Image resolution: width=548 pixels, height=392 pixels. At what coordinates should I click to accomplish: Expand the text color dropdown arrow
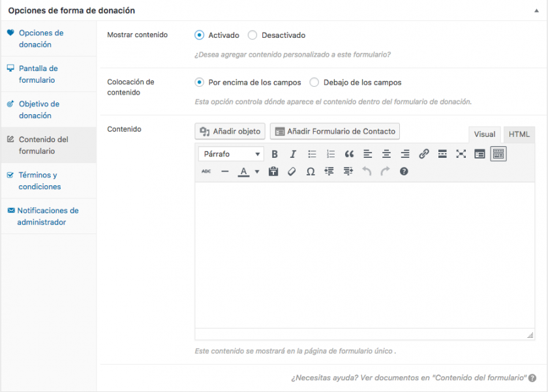[257, 172]
